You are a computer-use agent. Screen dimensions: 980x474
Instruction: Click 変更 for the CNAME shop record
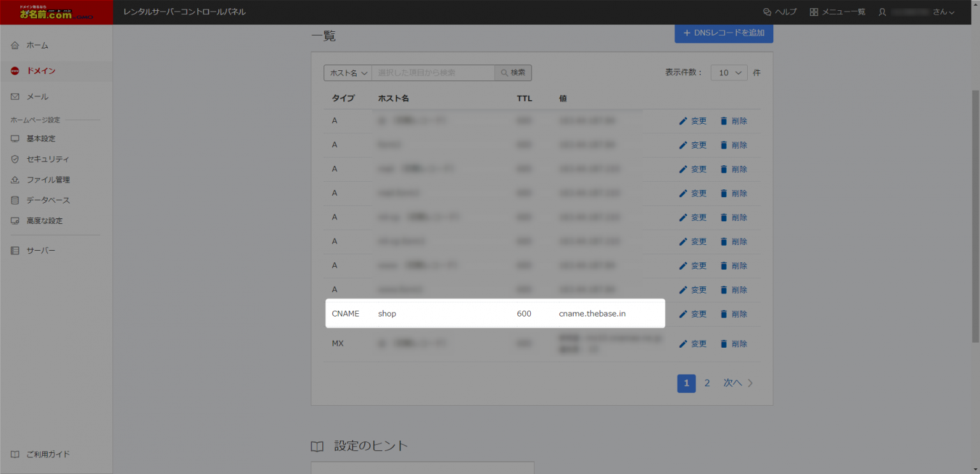click(693, 314)
